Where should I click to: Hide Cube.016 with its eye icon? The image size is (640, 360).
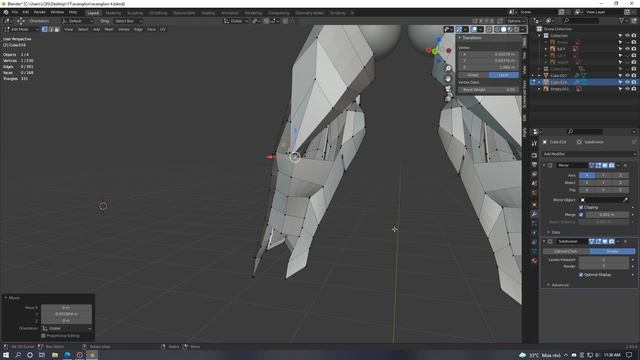point(627,82)
